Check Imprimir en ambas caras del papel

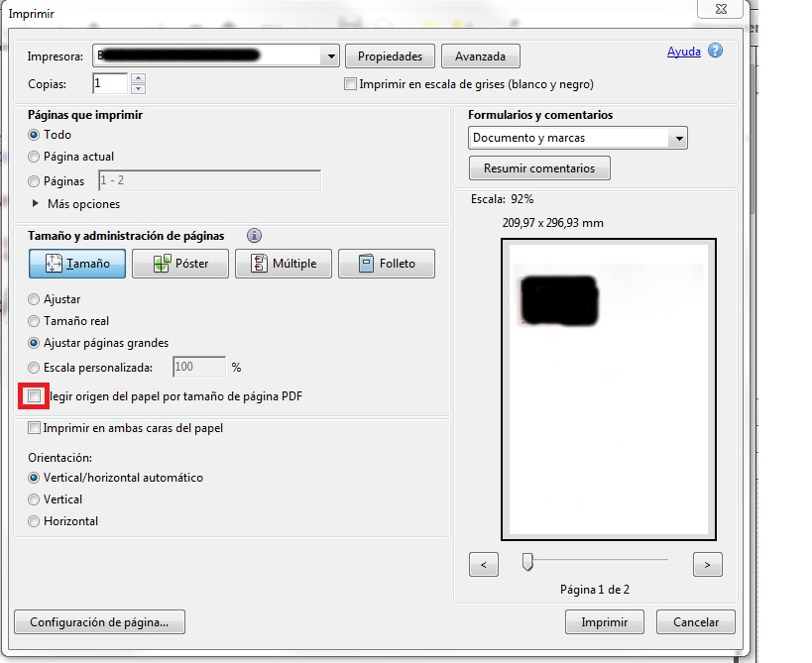tap(36, 428)
